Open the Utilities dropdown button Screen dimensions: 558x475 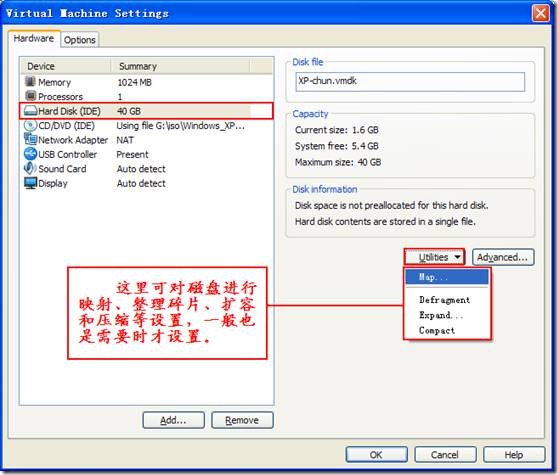pos(435,257)
